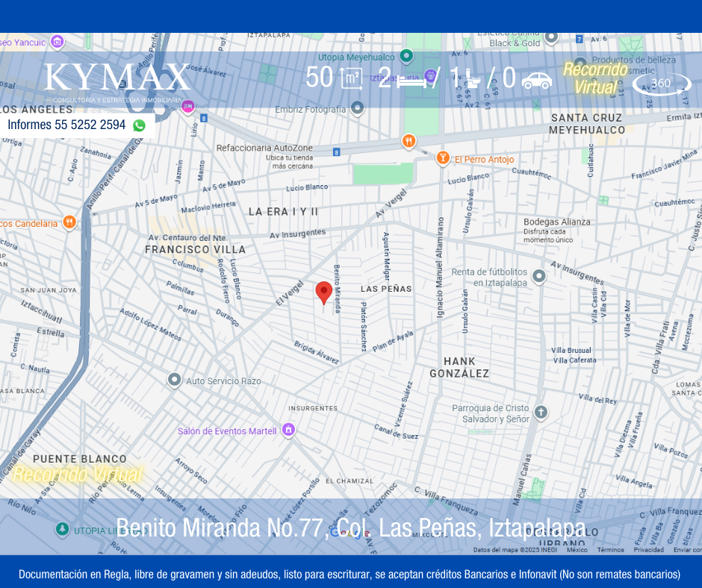The image size is (702, 588).
Task: Click the UTOPIA LIBERTAD park marker
Action: click(62, 530)
